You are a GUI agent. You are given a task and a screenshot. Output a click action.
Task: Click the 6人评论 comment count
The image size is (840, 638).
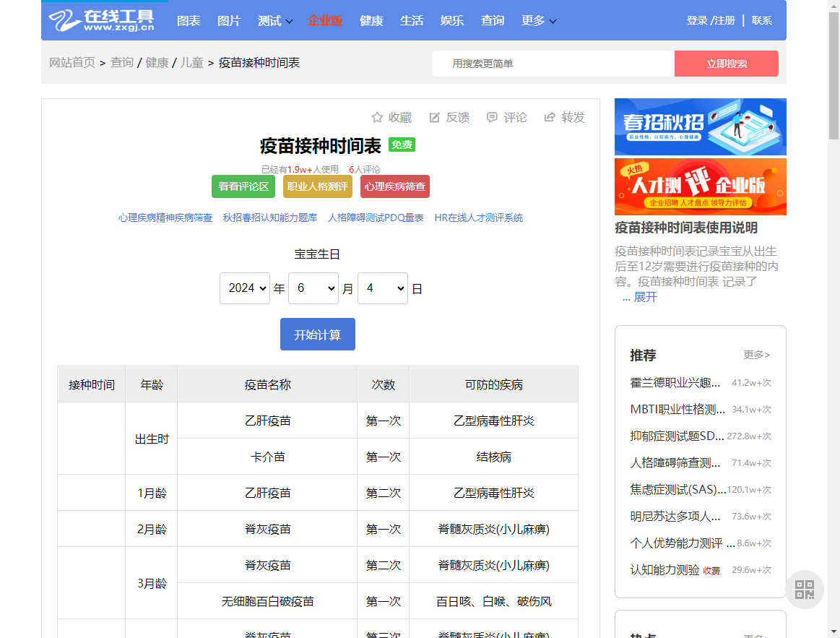[364, 169]
